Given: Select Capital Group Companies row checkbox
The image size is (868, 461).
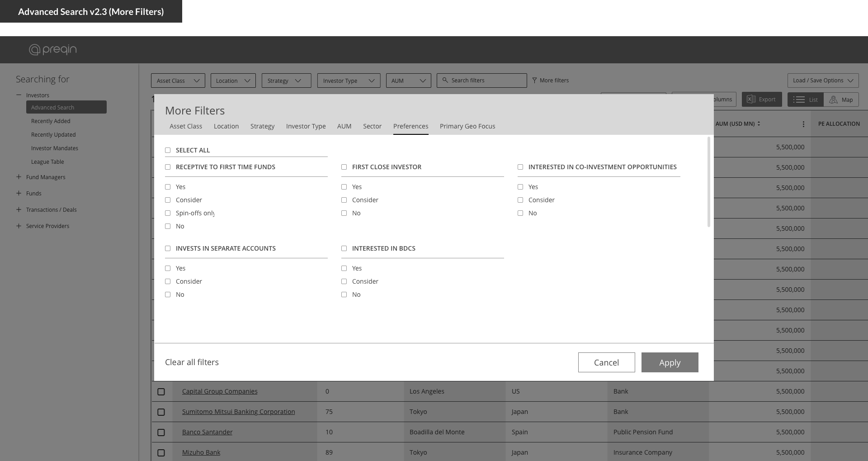Looking at the screenshot, I should (x=161, y=392).
